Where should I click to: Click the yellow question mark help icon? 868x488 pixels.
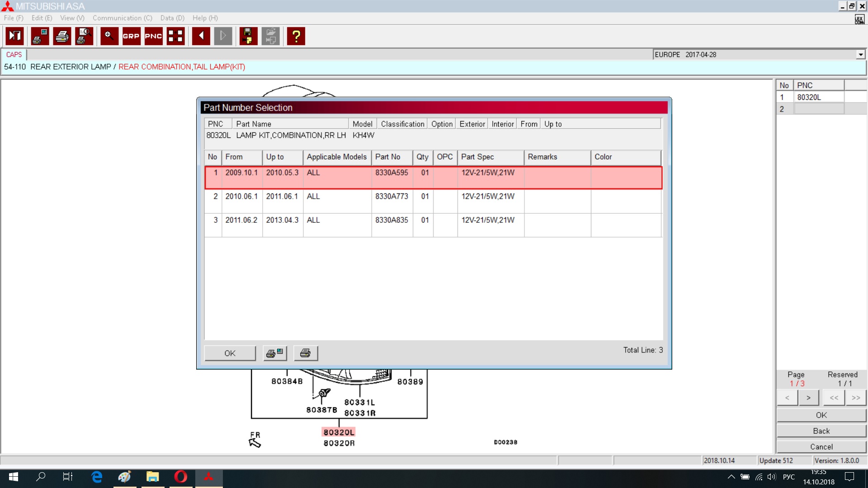[x=296, y=36]
